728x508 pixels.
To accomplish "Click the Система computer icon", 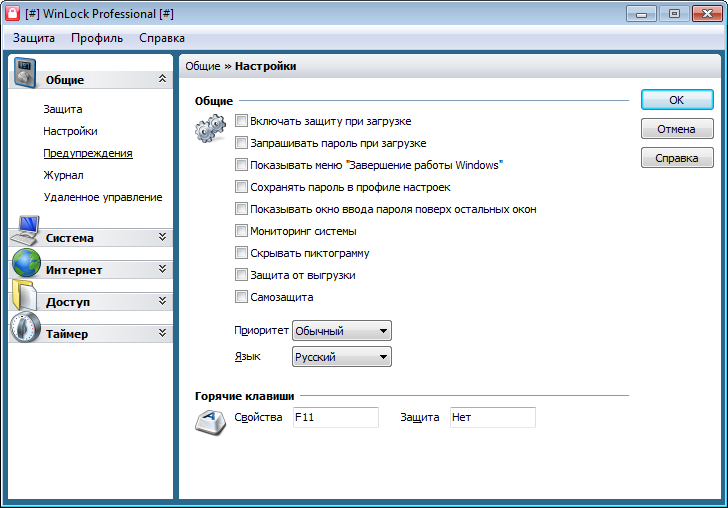I will click(x=26, y=231).
